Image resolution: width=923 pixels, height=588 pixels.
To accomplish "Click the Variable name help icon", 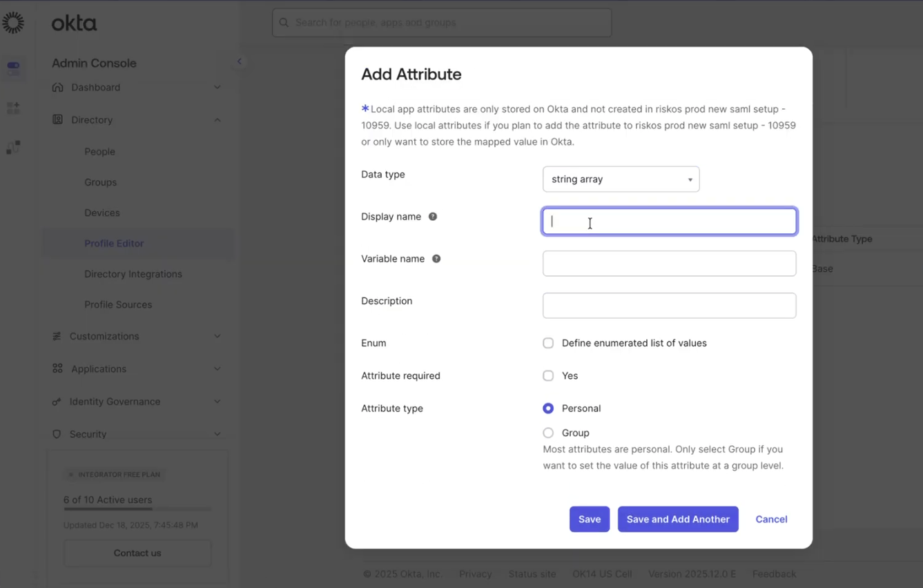I will [x=436, y=259].
